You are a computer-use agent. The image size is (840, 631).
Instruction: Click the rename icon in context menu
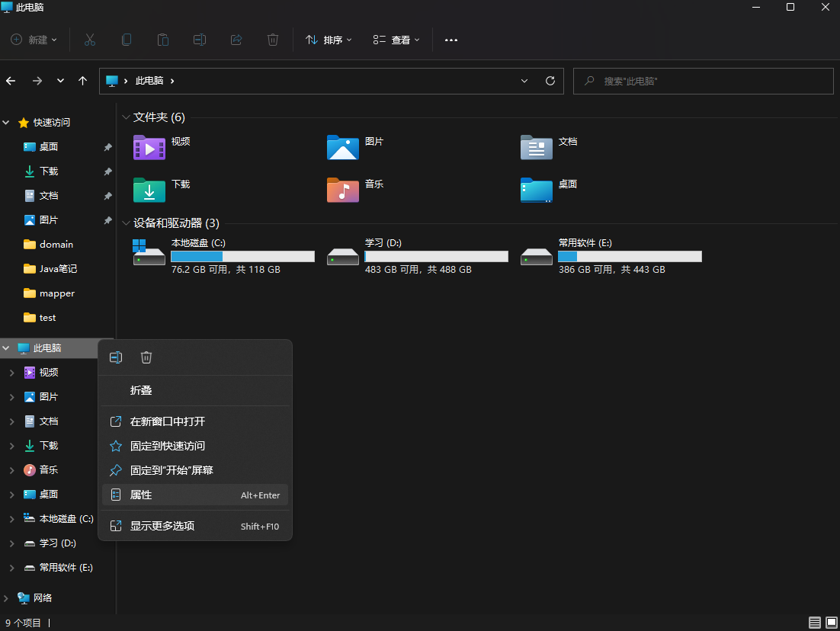pyautogui.click(x=116, y=357)
